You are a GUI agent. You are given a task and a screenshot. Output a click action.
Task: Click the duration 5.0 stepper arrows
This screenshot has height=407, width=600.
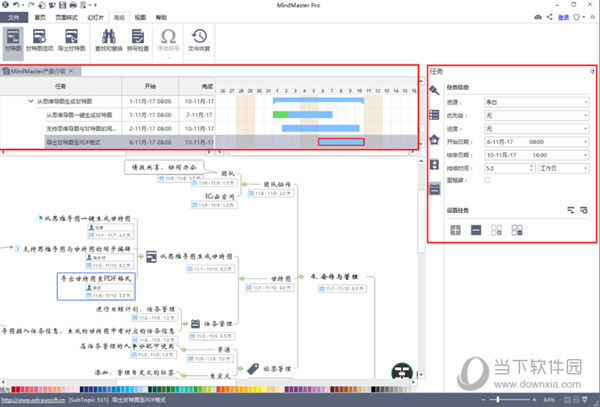[x=532, y=168]
